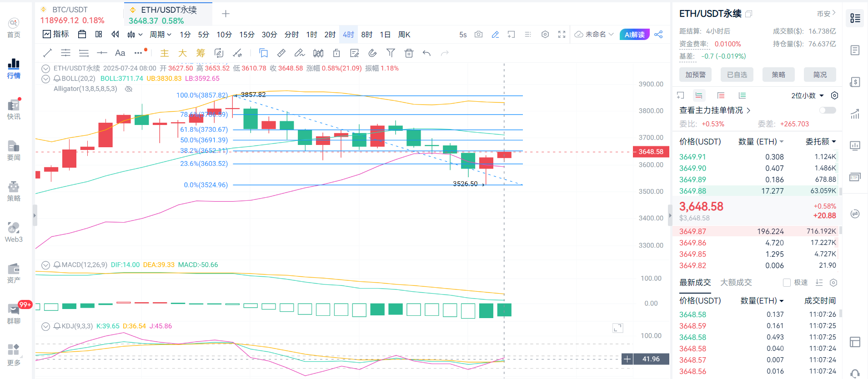Viewport: 868px width, 379px height.
Task: Open the candlestick chart type dropdown
Action: [135, 35]
